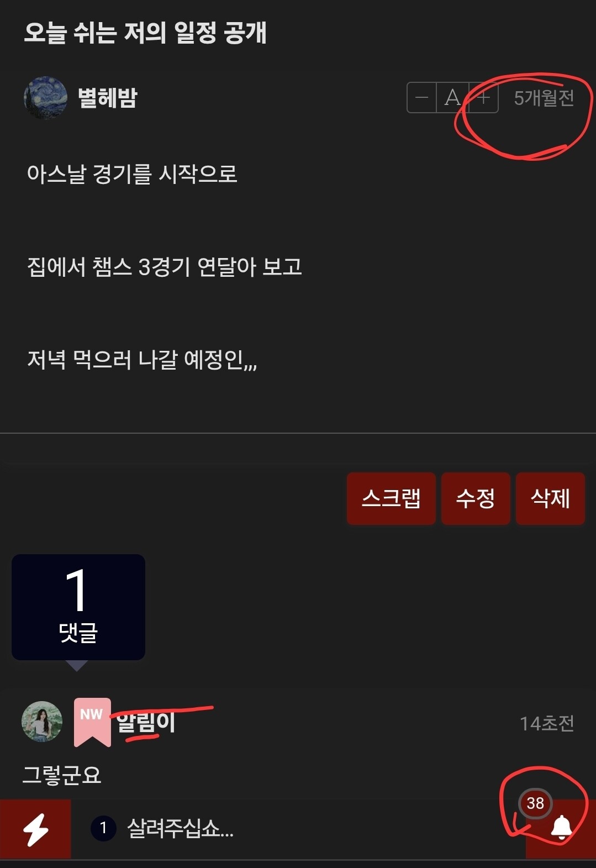Tap the number 1 badge in bottom bar
Screen dimensions: 596x868
click(103, 828)
